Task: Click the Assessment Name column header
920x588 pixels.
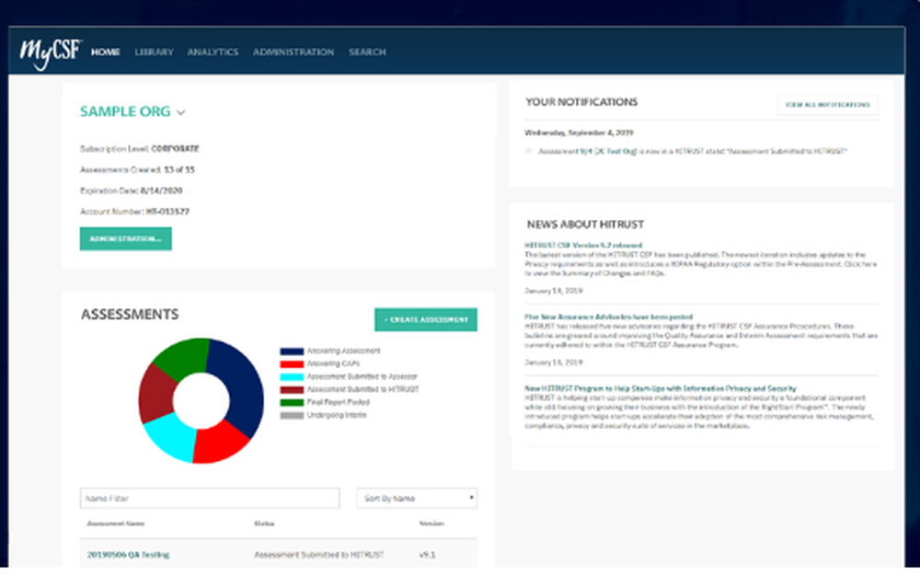Action: point(116,524)
